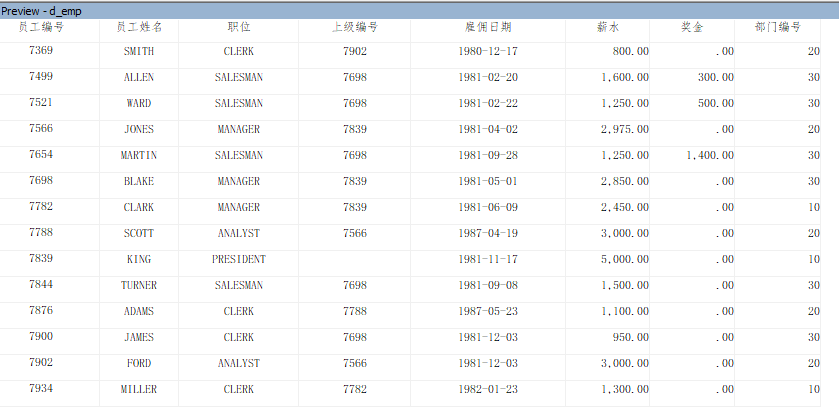839x414 pixels.
Task: Click salary value 800.00
Action: click(631, 51)
